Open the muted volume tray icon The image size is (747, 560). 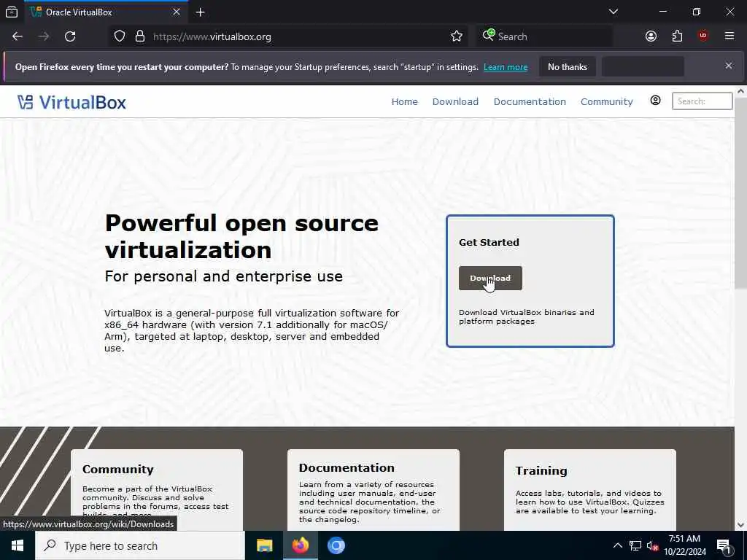[652, 545]
